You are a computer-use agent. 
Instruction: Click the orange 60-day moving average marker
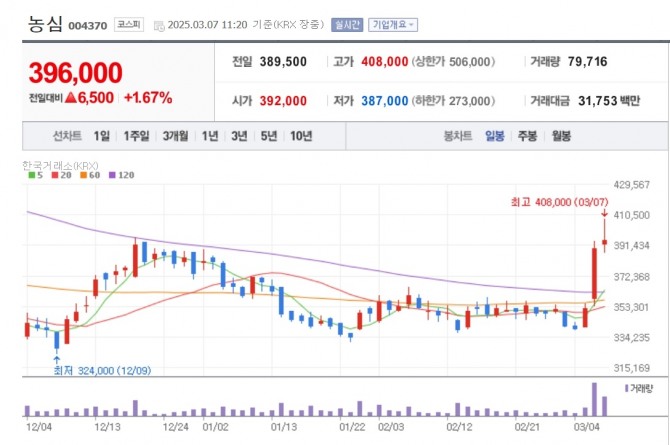(83, 175)
